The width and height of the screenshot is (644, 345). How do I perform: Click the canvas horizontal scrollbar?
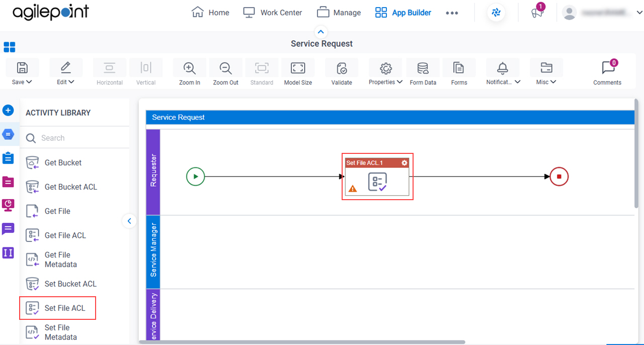pyautogui.click(x=302, y=342)
